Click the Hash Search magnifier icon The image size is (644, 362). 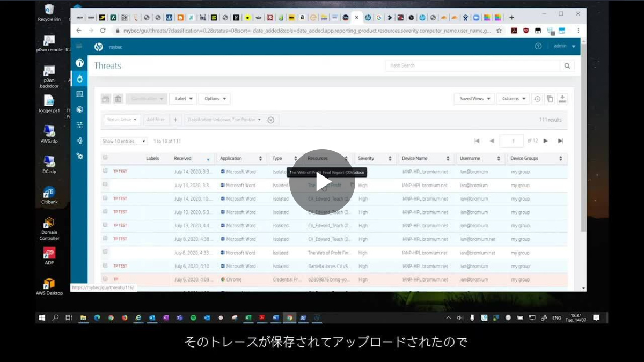click(567, 65)
